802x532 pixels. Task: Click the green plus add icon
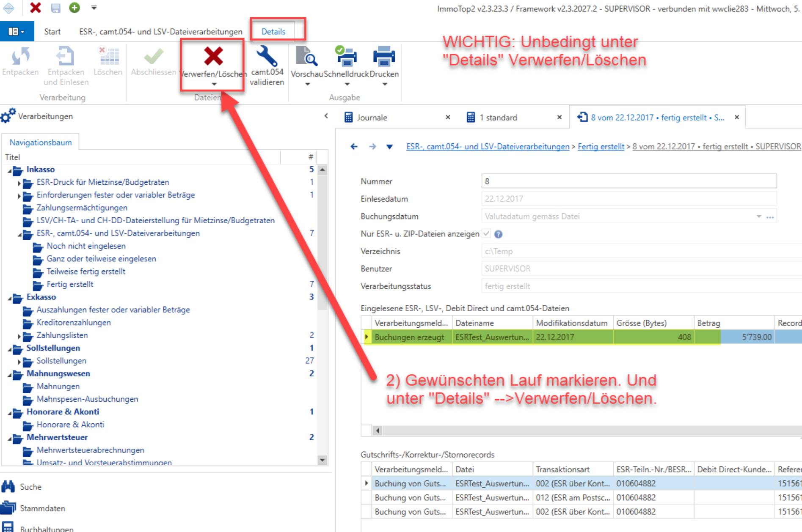point(74,8)
